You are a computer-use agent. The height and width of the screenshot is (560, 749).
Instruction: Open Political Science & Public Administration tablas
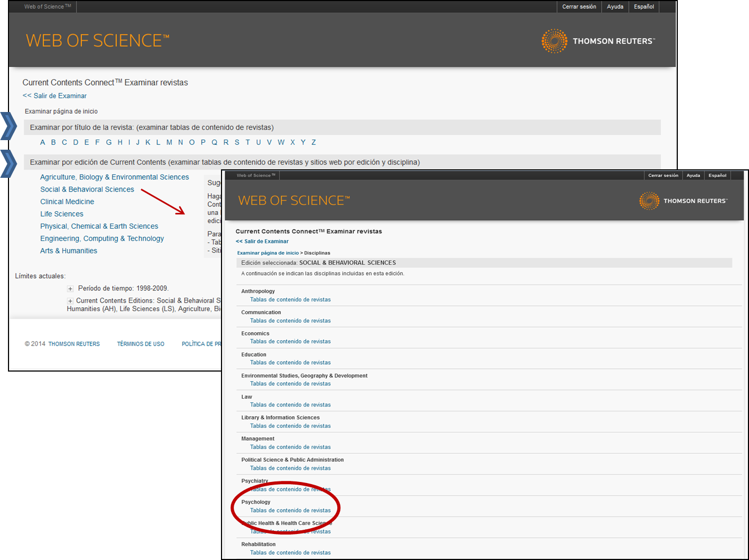(x=290, y=469)
